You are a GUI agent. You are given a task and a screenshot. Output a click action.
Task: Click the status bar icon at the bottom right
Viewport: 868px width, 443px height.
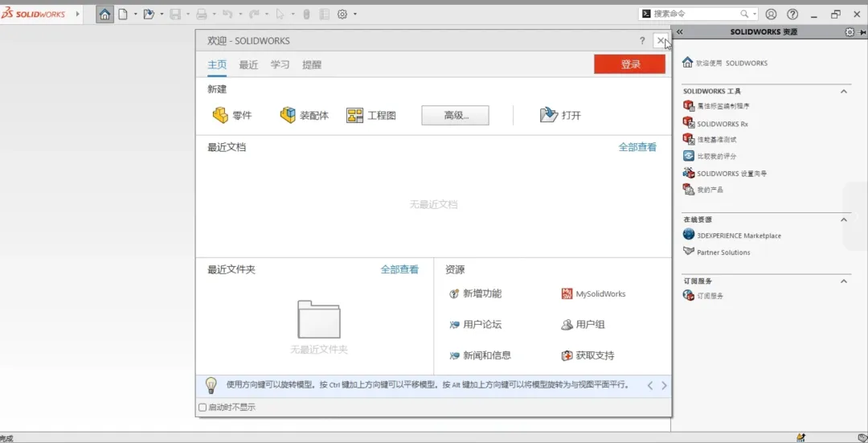[862, 438]
